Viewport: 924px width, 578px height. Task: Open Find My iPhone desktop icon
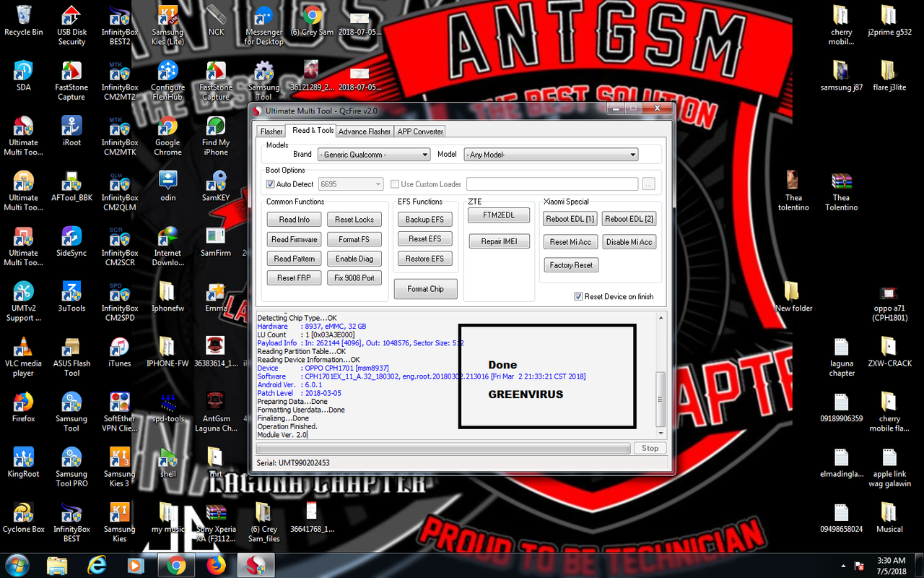(216, 136)
